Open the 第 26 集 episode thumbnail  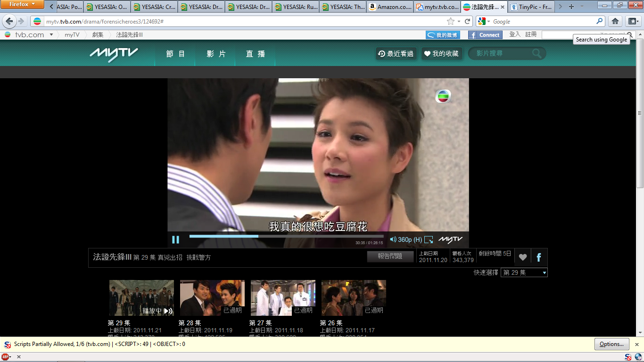tap(354, 298)
